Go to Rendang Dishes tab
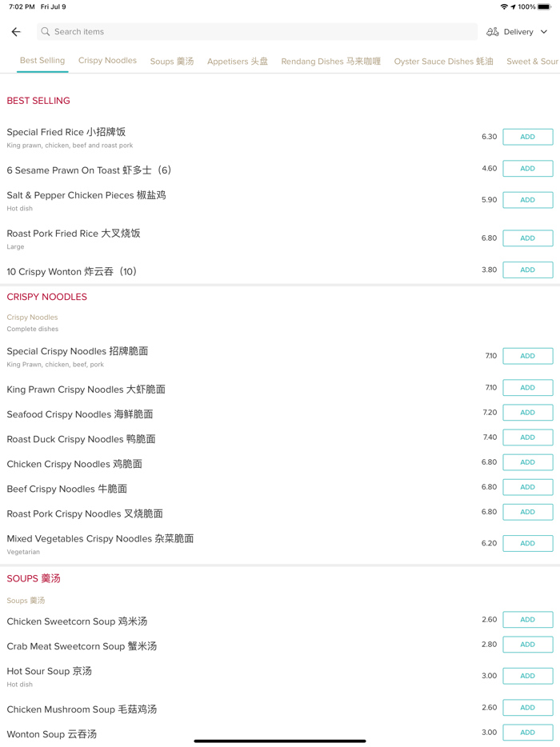This screenshot has width=560, height=747. click(330, 62)
